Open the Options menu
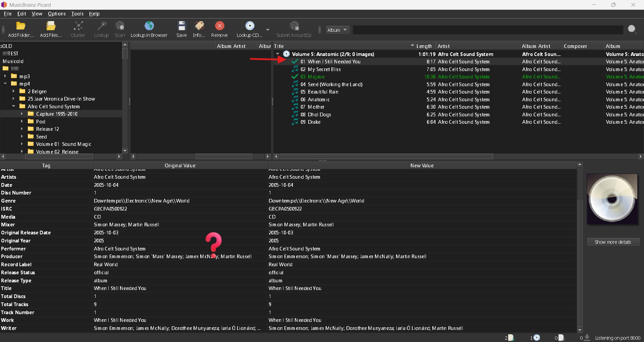644x342 pixels. 57,14
